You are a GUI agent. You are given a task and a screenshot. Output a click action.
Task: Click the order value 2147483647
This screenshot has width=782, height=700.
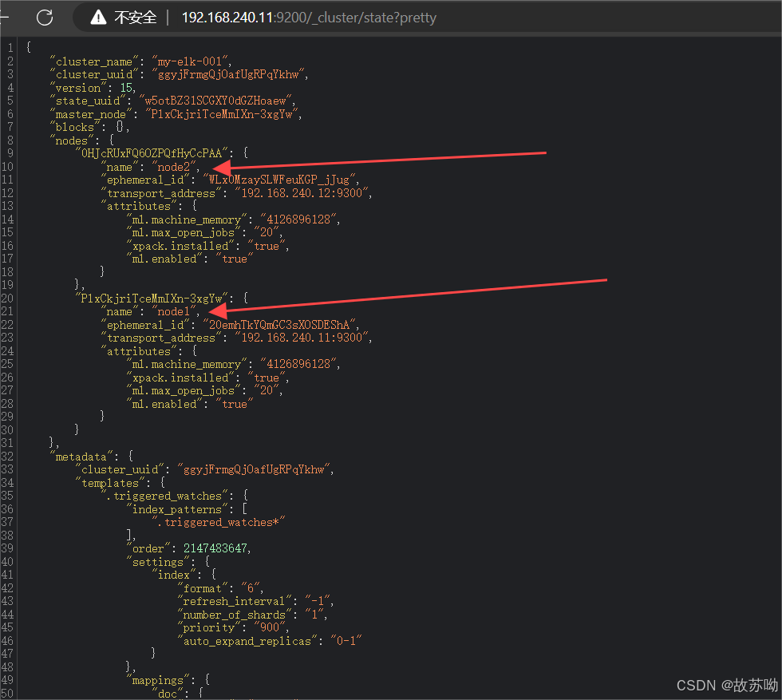[x=214, y=548]
